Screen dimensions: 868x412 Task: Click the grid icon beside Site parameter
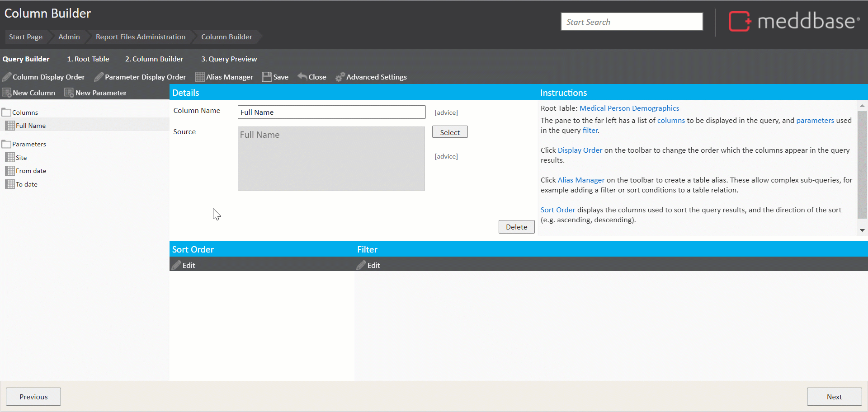point(10,157)
